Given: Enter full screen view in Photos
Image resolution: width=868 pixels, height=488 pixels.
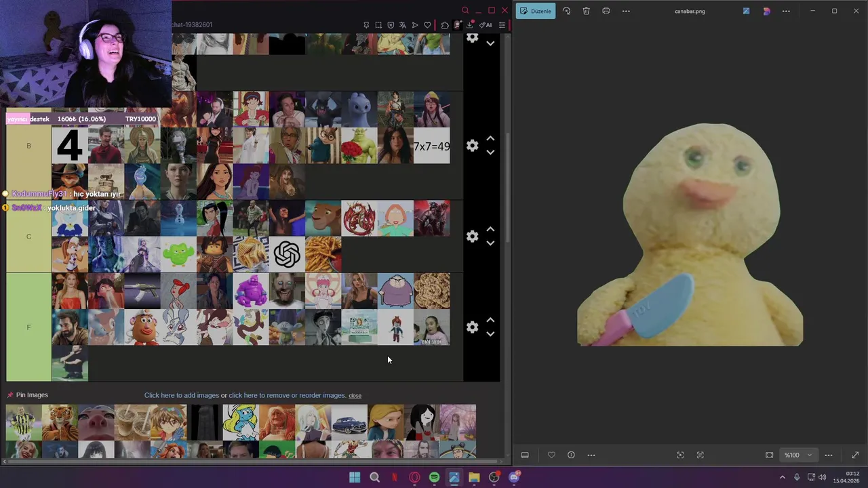Looking at the screenshot, I should [x=855, y=455].
